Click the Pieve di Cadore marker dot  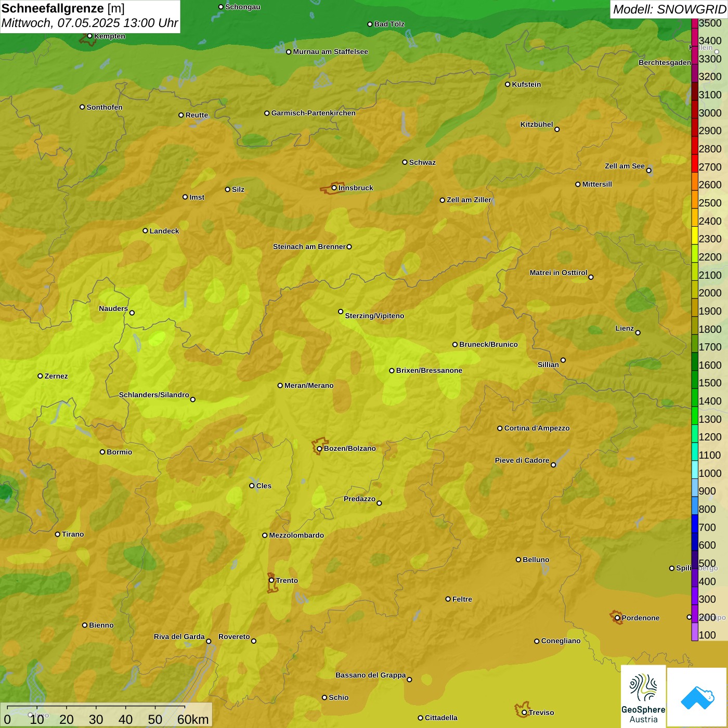[553, 464]
